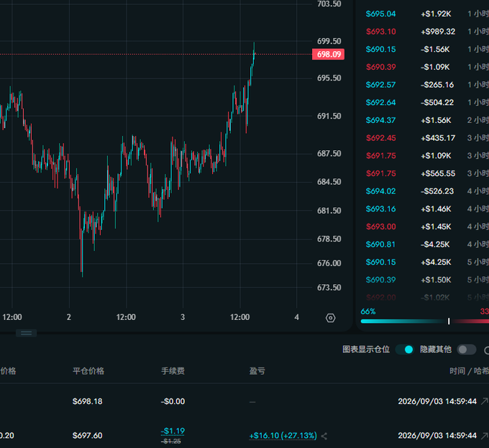
Task: Click the $693.10 trade row
Action: (427, 32)
